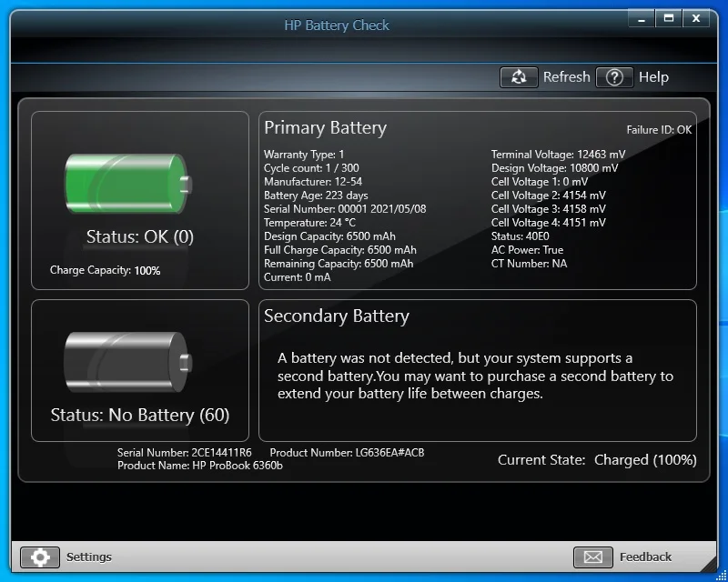Viewport: 728px width, 582px height.
Task: Select the Primary Battery heading
Action: [x=326, y=127]
